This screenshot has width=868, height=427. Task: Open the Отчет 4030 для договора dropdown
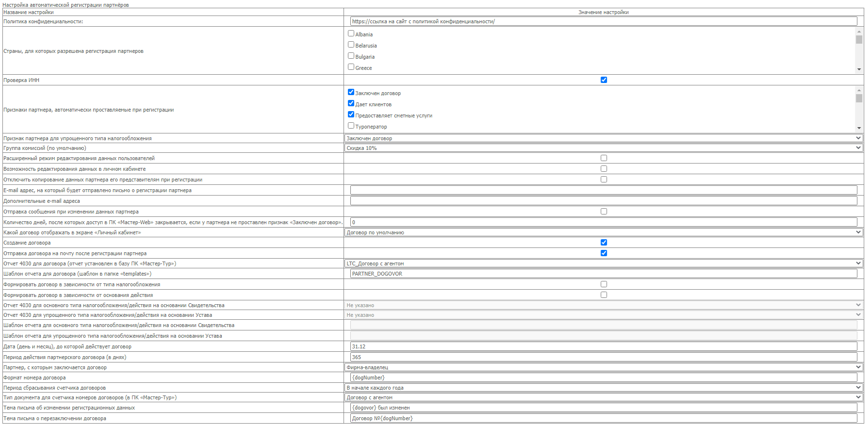tap(603, 263)
